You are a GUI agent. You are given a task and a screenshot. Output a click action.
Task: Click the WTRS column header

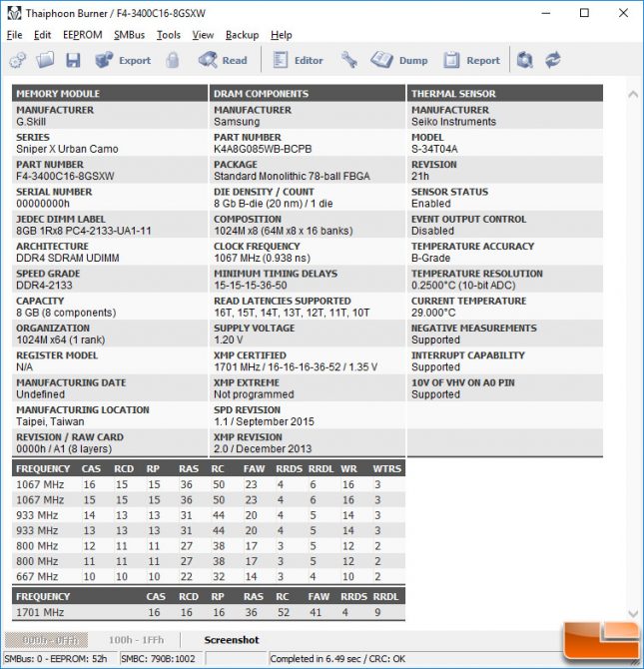coord(387,469)
